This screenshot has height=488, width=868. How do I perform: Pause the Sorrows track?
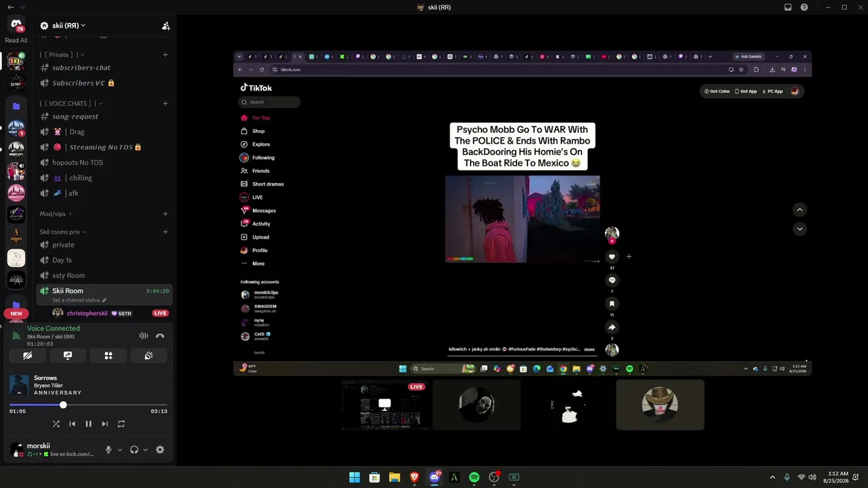coord(88,424)
